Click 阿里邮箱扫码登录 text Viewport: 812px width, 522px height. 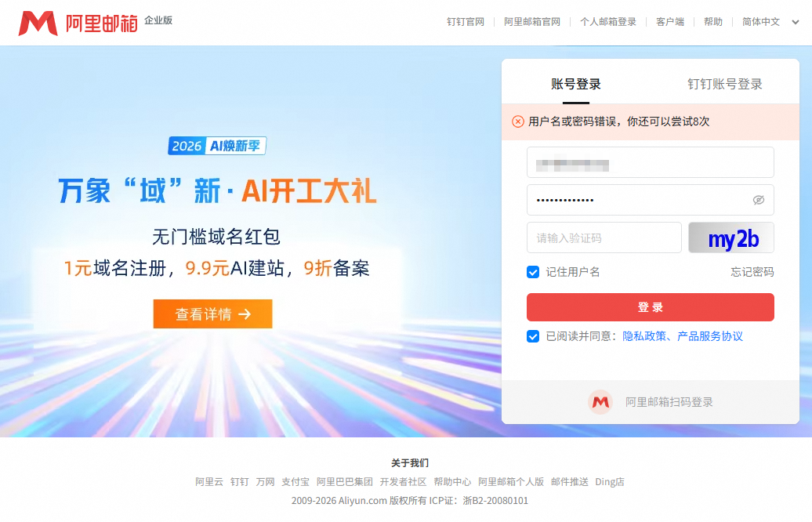coord(669,402)
